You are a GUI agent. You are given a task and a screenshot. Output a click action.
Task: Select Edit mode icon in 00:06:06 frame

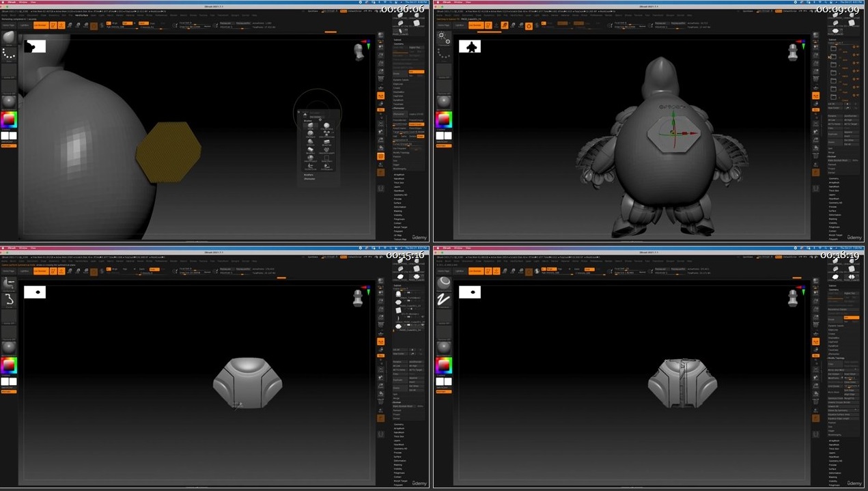[x=53, y=25]
